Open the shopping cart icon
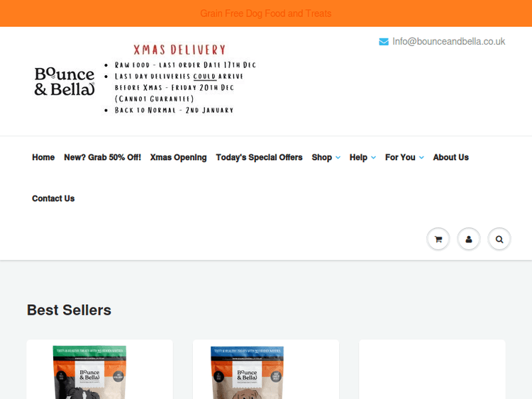The image size is (532, 399). pos(438,240)
